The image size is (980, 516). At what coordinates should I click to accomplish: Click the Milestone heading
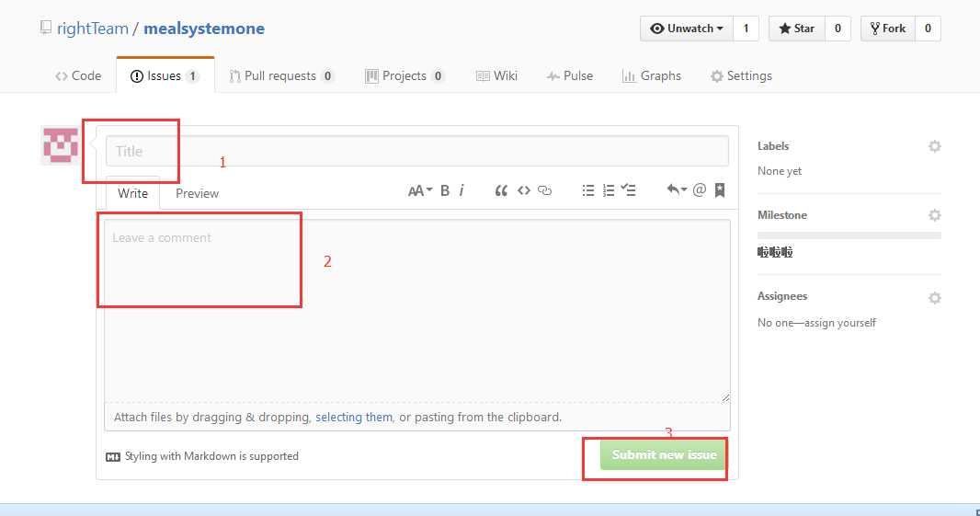tap(782, 214)
